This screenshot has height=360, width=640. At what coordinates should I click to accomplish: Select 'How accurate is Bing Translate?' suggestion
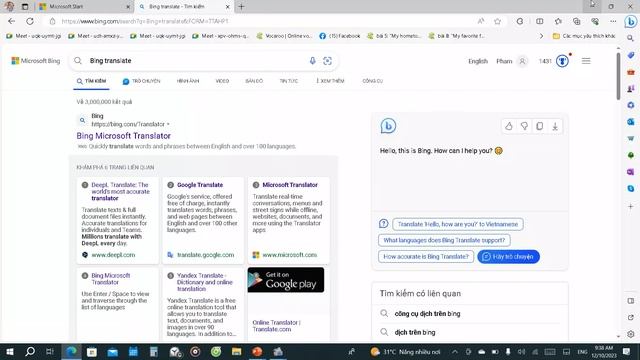pos(426,257)
